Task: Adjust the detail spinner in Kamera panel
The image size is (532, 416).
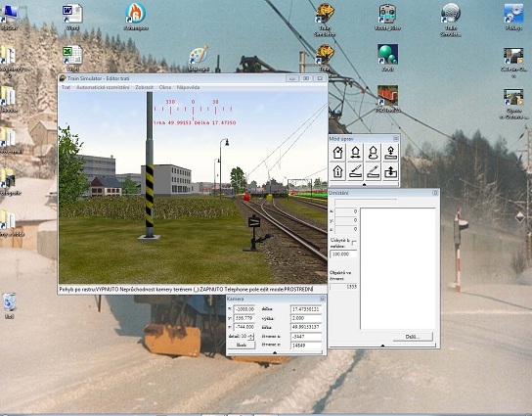Action: click(250, 336)
